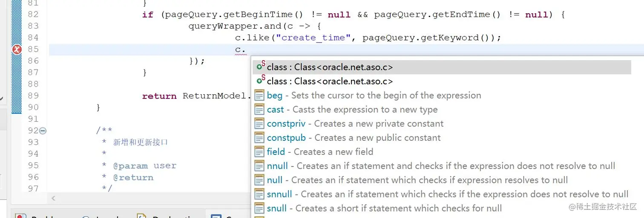Screen dimensions: 644x218
Task: Select the highlighted class : Class<oracle.net.aso.c> proposal
Action: [x=441, y=67]
